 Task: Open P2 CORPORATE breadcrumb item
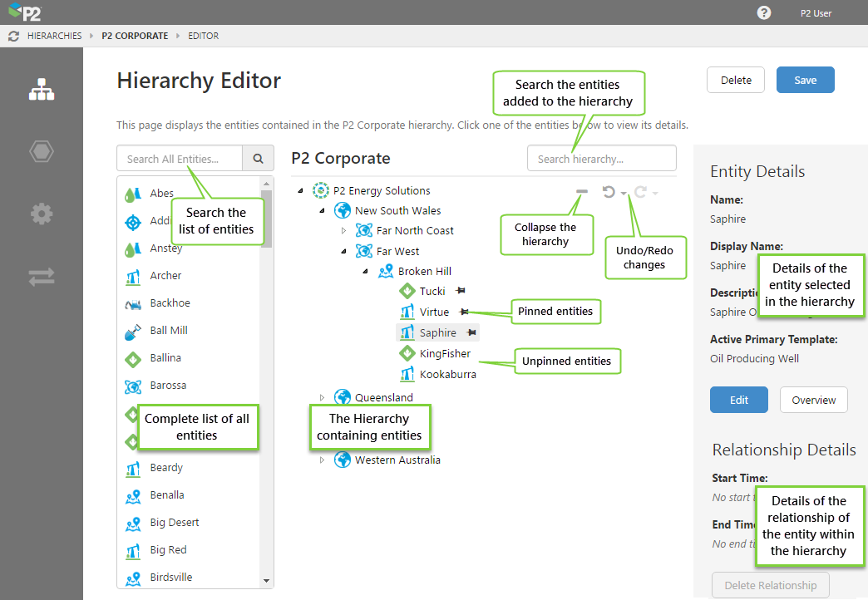134,36
